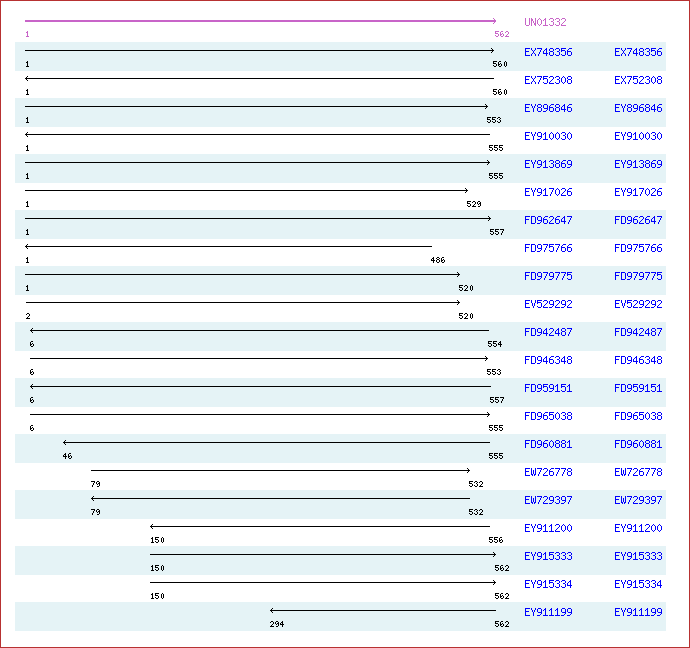Image resolution: width=690 pixels, height=648 pixels.
Task: Open the right-column EY913869 link
Action: [x=638, y=164]
